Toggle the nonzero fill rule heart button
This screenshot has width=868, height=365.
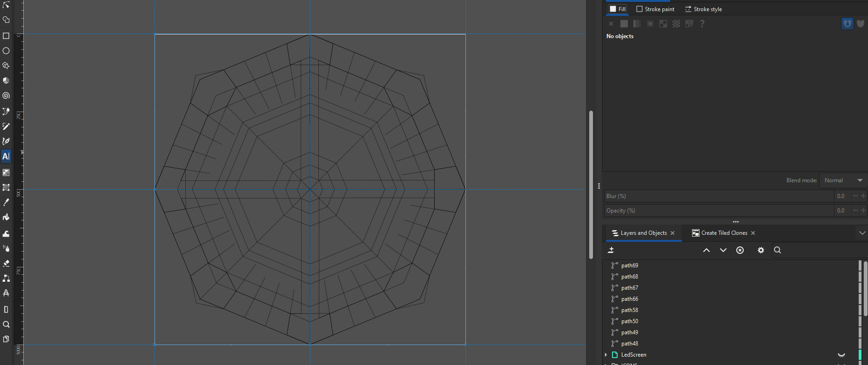861,24
